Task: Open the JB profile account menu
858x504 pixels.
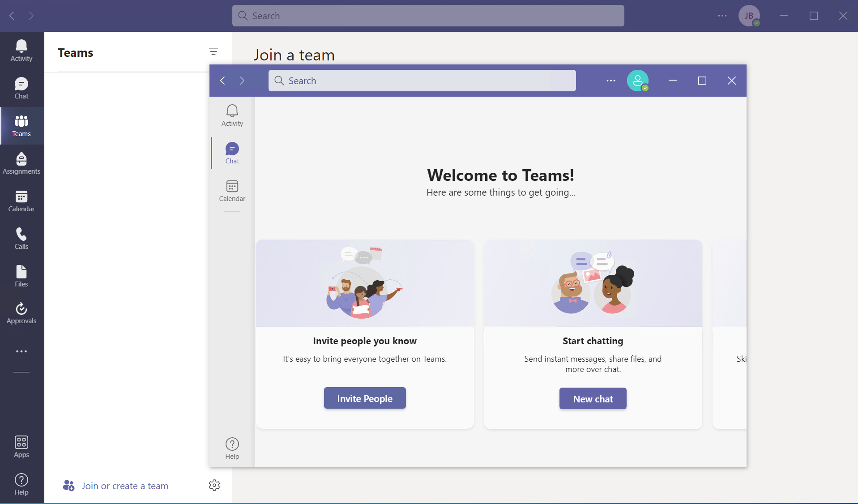Action: (749, 16)
